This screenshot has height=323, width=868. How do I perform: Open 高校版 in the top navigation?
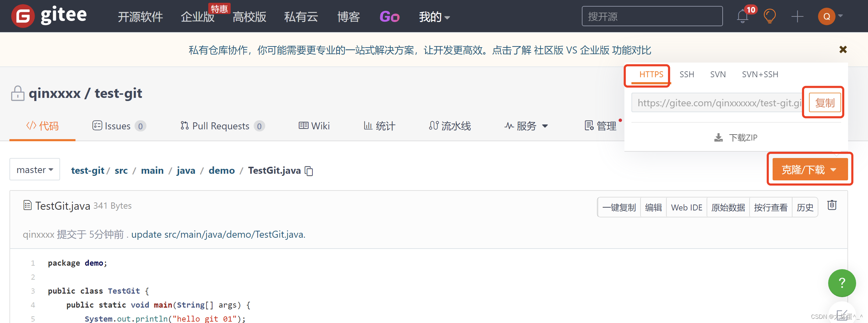pyautogui.click(x=249, y=17)
